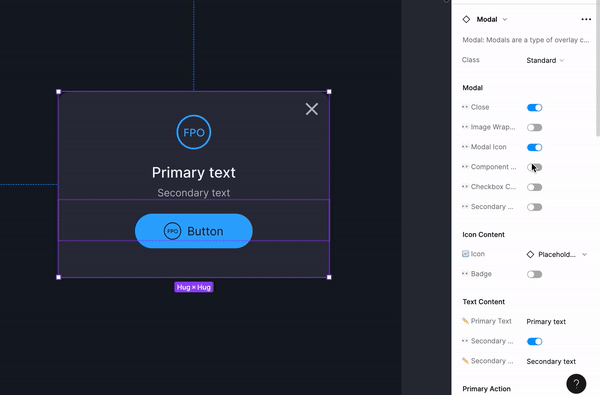Click the X close icon in the modal
The height and width of the screenshot is (395, 600).
click(x=312, y=109)
